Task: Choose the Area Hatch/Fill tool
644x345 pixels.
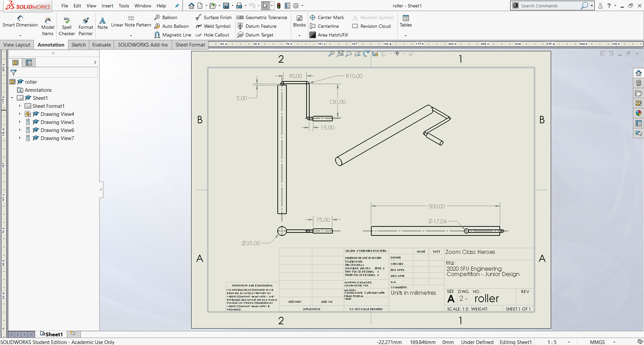Action: tap(329, 35)
